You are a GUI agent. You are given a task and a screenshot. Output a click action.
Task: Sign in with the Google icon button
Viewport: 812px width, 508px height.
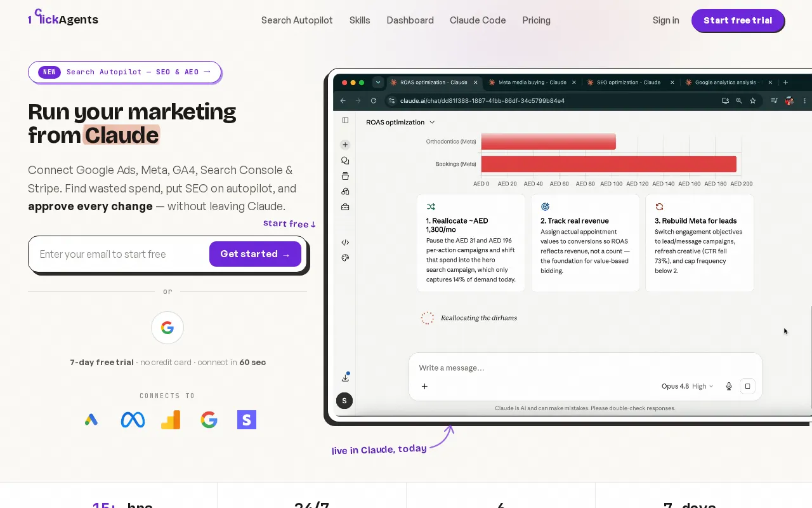coord(167,328)
